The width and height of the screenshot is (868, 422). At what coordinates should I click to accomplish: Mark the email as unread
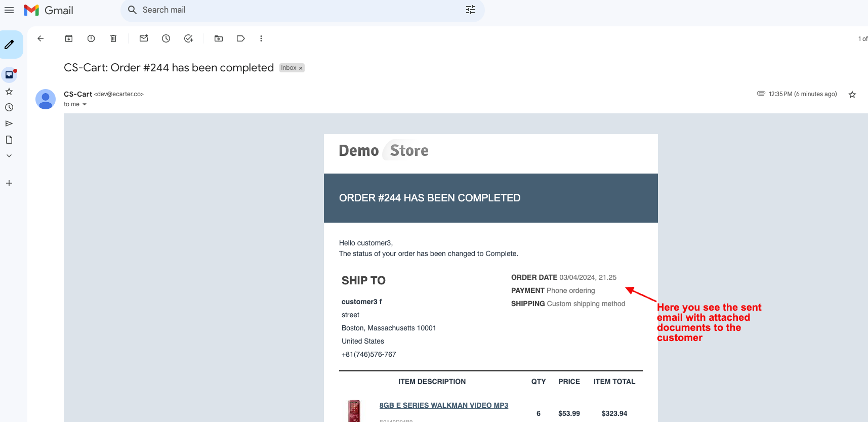(144, 38)
